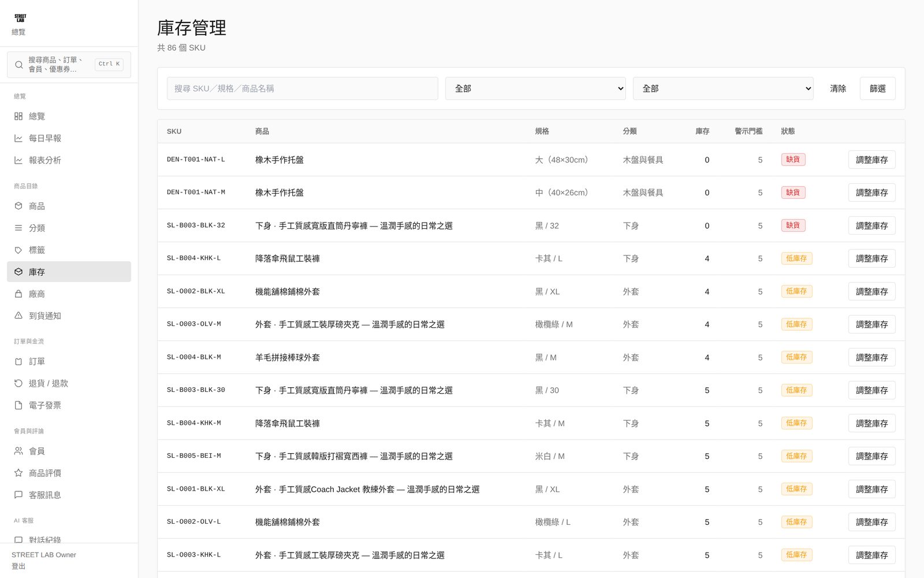Click 調整庫存 for SL-O001-BLK-XL
Screen dimensions: 924x578
click(871, 489)
